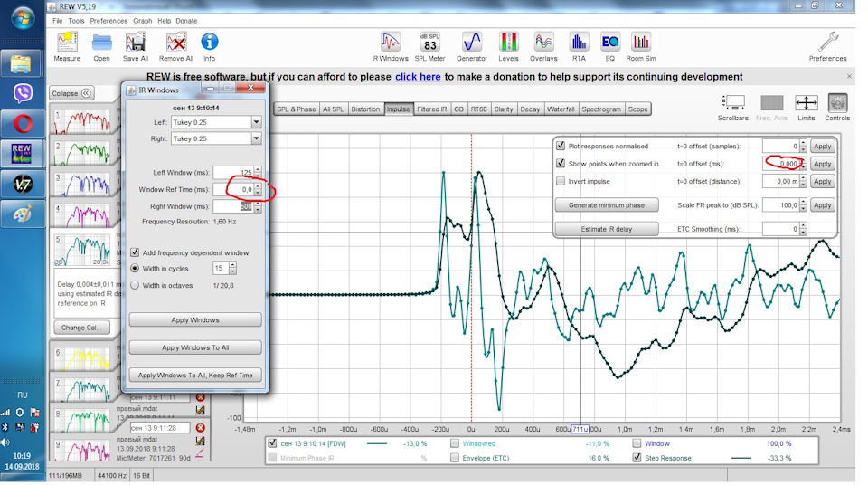Toggle the сен 13 9:10:14 [FDW] trace
The height and width of the screenshot is (485, 868).
coord(272,443)
